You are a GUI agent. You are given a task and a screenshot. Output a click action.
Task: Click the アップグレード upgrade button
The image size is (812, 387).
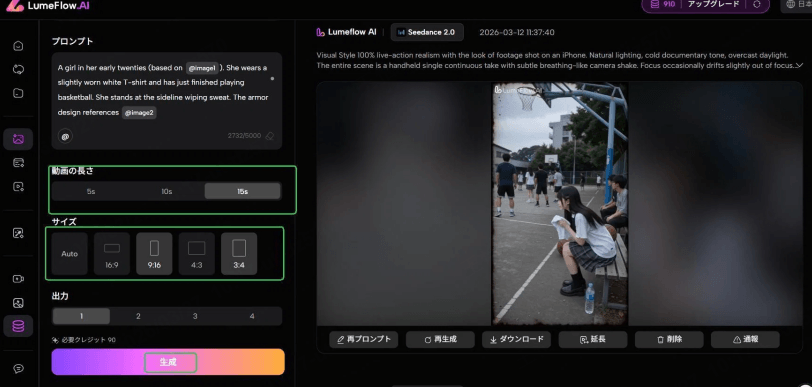tap(713, 4)
